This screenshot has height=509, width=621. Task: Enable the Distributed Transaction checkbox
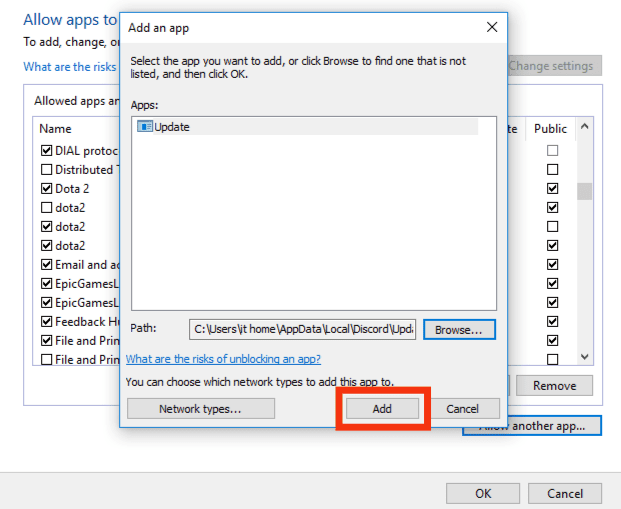(x=46, y=170)
